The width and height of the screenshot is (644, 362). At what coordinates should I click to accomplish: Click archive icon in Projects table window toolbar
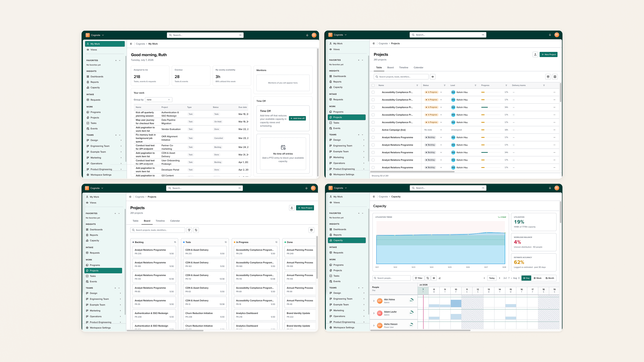(x=548, y=77)
